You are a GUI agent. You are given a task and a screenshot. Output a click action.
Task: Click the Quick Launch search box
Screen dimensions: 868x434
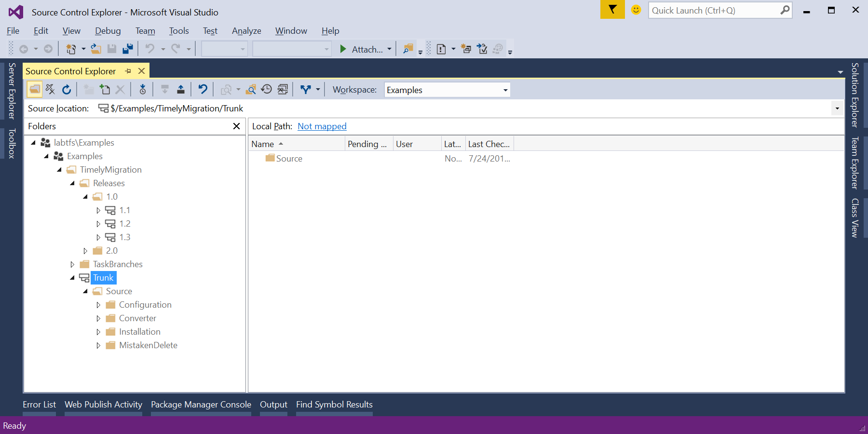[720, 10]
